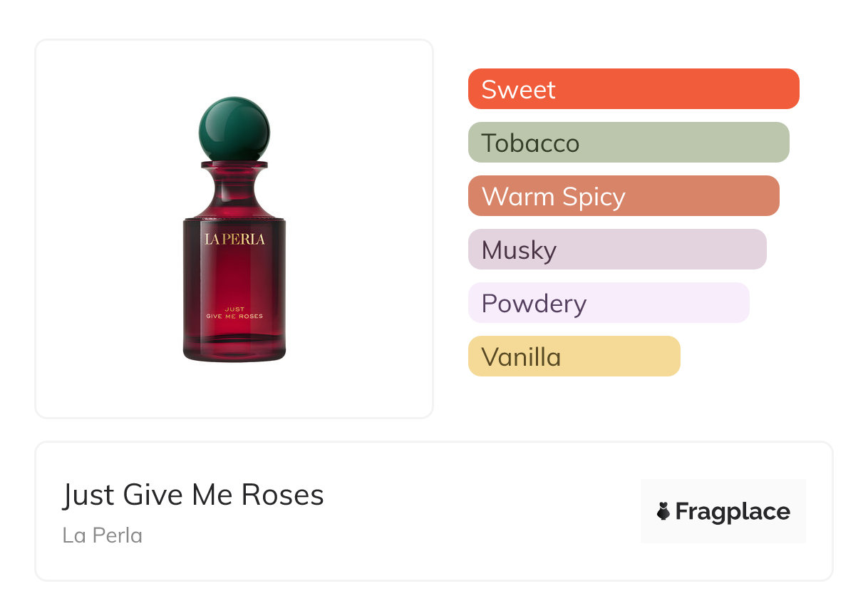Click the dark base of the perfume bottle
The height and width of the screenshot is (616, 868).
pyautogui.click(x=234, y=352)
